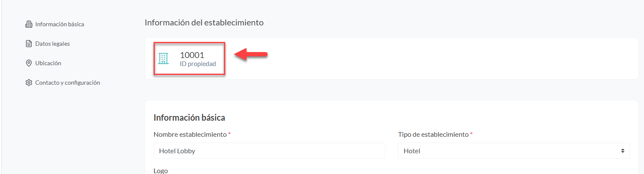Screen dimensions: 644x174
Task: Go to Datos legales section
Action: point(52,44)
